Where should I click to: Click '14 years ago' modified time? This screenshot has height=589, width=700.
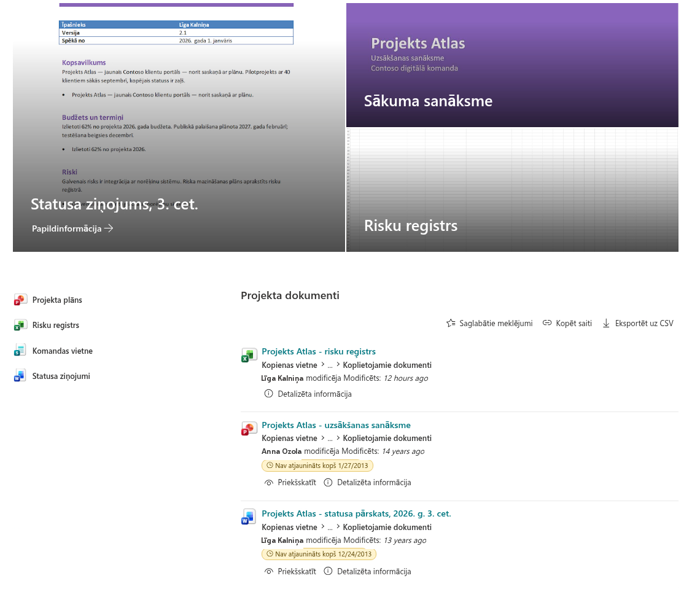click(x=403, y=451)
